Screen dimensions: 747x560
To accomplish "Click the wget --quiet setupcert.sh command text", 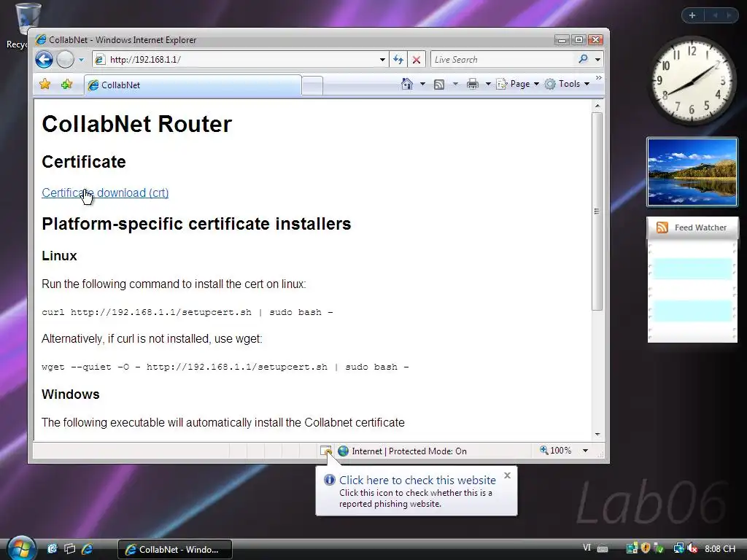I will coord(225,367).
